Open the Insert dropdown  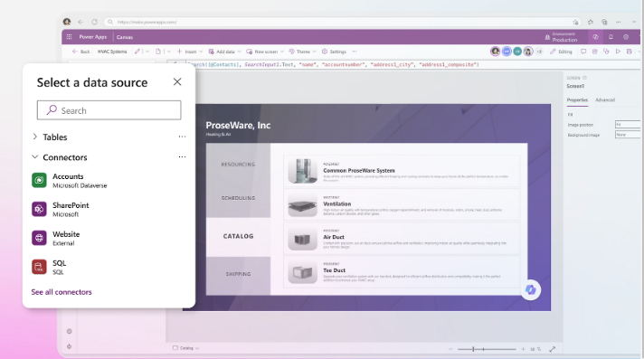[x=190, y=52]
